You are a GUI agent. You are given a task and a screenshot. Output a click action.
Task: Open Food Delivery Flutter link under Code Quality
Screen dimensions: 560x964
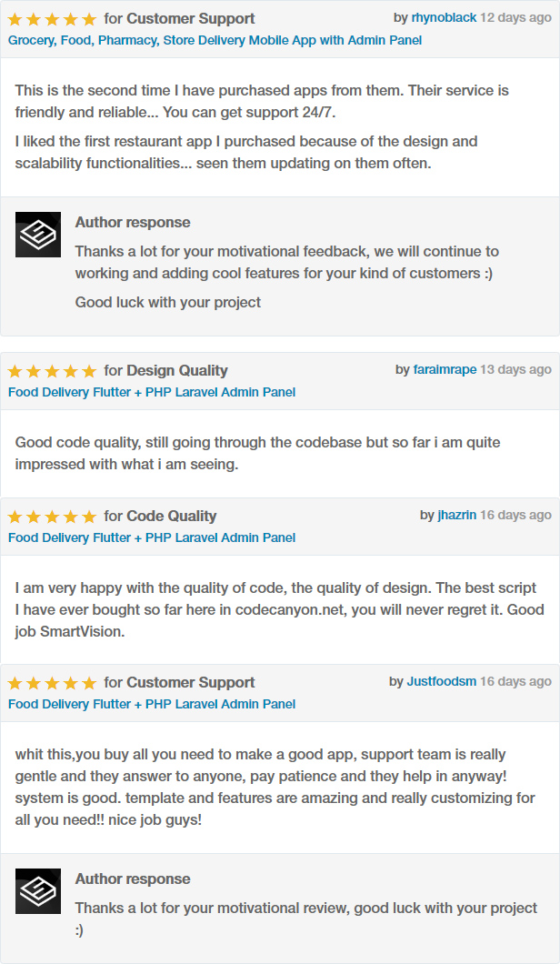pos(152,537)
